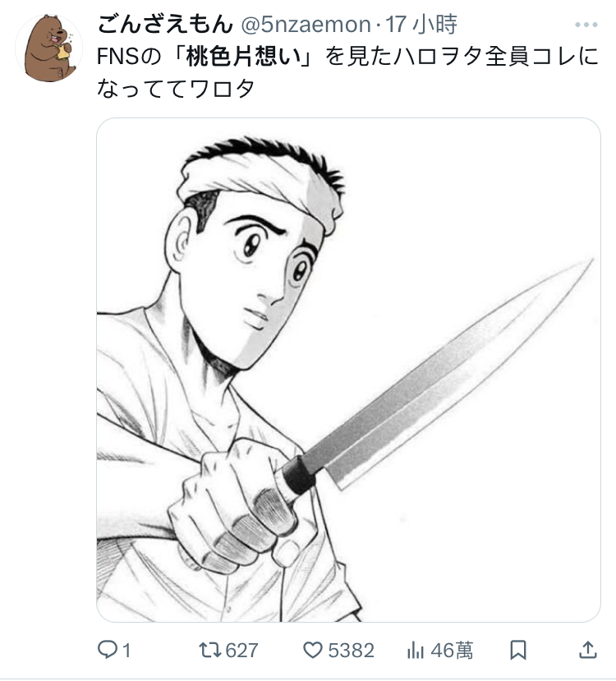Click the reply speech-bubble icon
Image resolution: width=616 pixels, height=681 pixels.
pyautogui.click(x=107, y=650)
